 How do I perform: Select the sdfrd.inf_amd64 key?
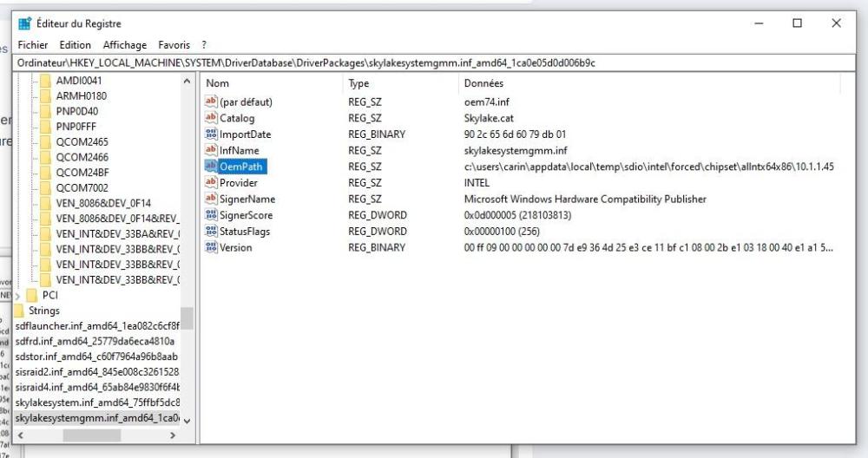95,341
